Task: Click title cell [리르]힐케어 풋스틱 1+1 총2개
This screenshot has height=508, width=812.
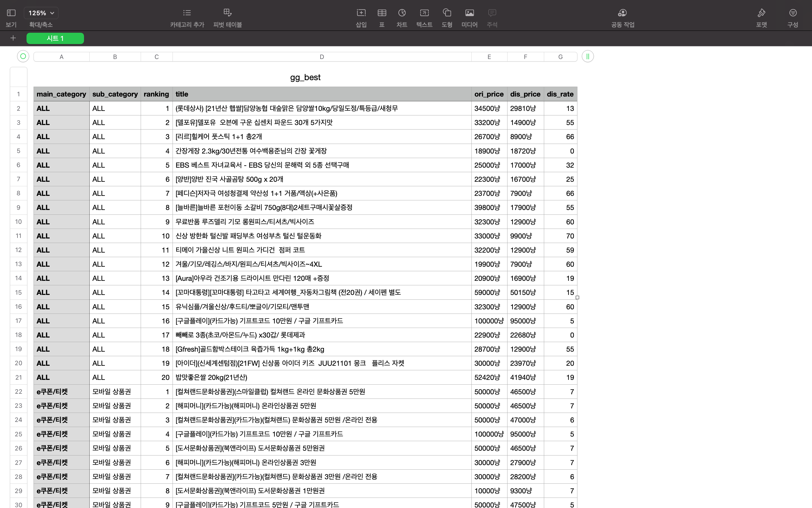Action: [x=322, y=137]
